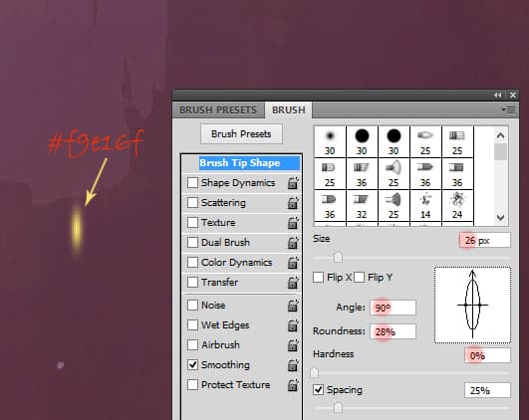Select the soft round 30 brush tip
This screenshot has height=420, width=529.
(x=330, y=141)
